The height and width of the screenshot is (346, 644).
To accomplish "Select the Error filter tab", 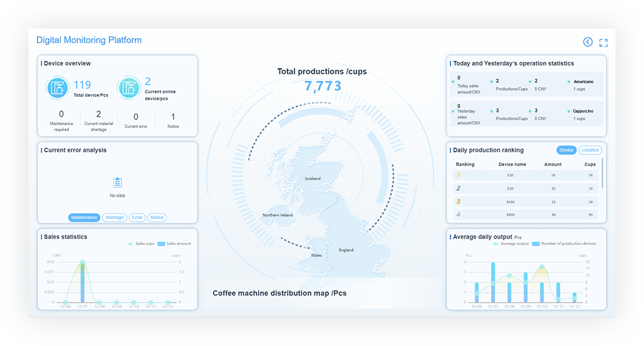I will pyautogui.click(x=137, y=217).
